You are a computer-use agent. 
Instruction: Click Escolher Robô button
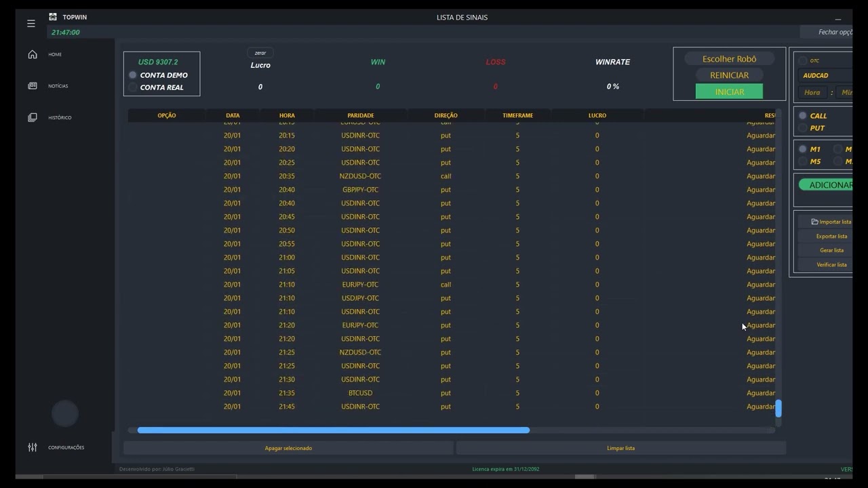click(x=729, y=59)
